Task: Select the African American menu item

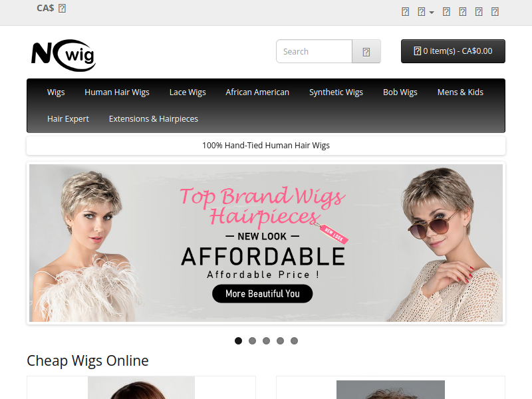Action: (257, 92)
